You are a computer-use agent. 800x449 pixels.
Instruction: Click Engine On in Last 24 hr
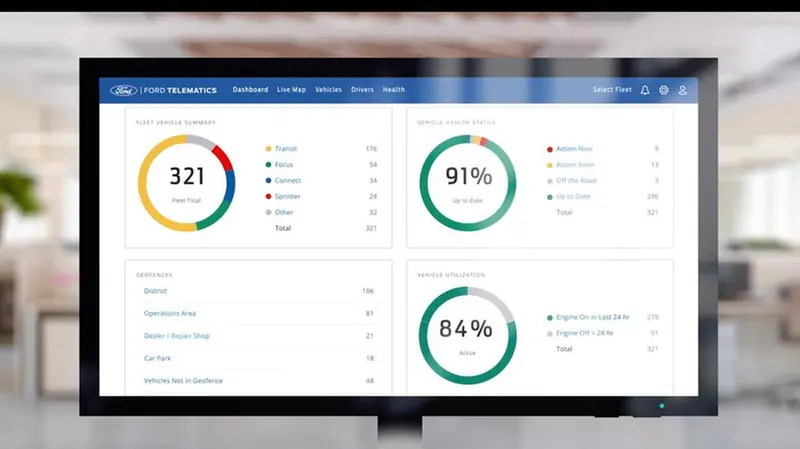[593, 317]
